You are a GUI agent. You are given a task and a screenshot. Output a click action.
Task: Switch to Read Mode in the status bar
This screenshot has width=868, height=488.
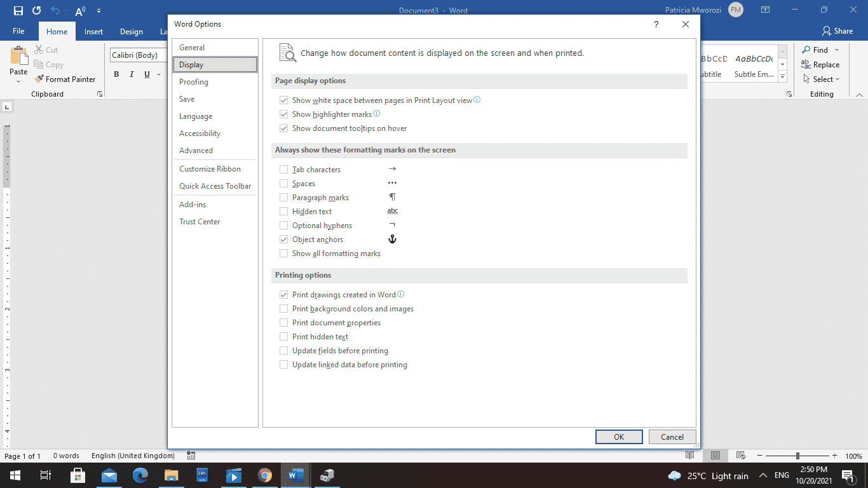tap(689, 456)
